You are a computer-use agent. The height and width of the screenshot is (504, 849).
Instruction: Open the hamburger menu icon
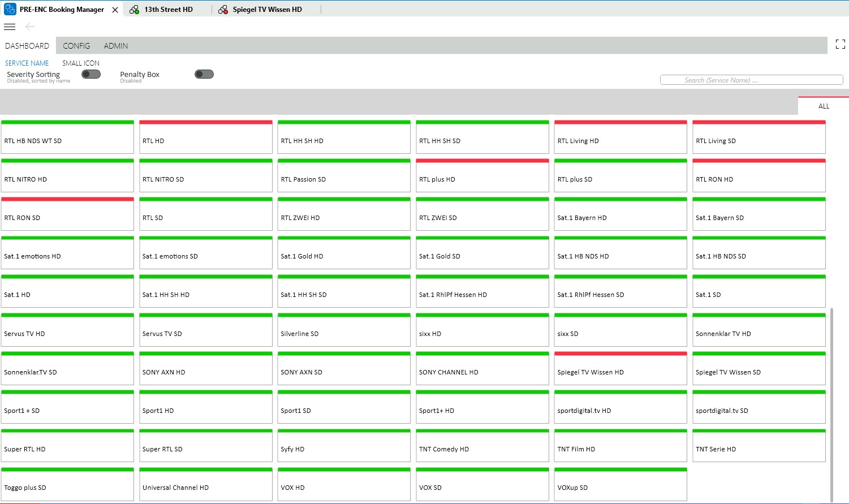10,27
